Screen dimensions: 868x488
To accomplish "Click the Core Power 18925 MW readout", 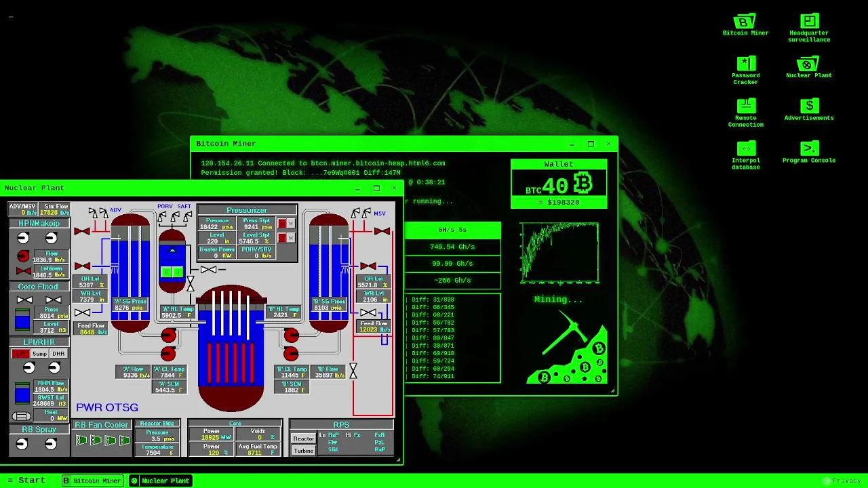I will click(x=212, y=434).
